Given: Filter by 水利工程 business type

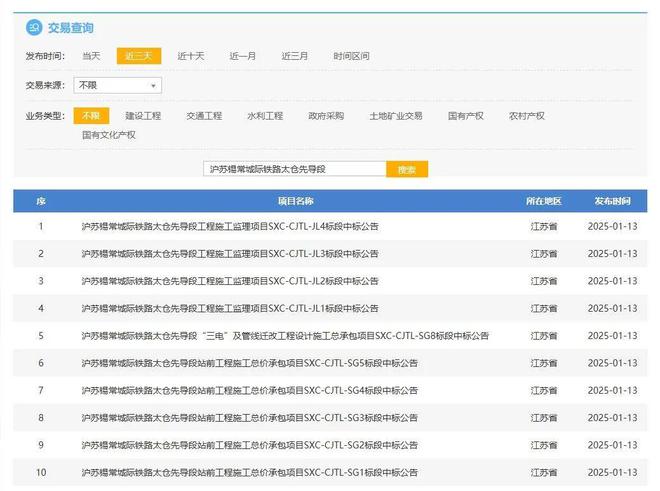Looking at the screenshot, I should coord(265,116).
